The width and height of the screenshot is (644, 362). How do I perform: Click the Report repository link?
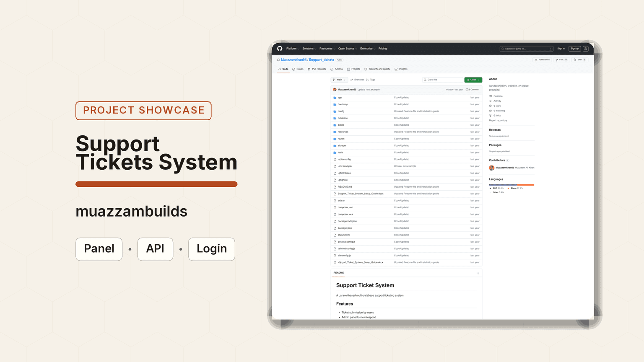pyautogui.click(x=498, y=121)
